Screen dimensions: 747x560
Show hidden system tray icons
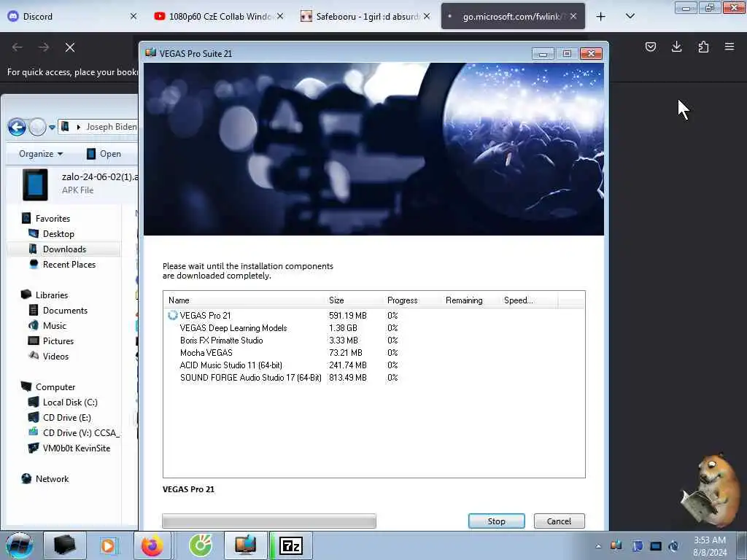point(598,546)
